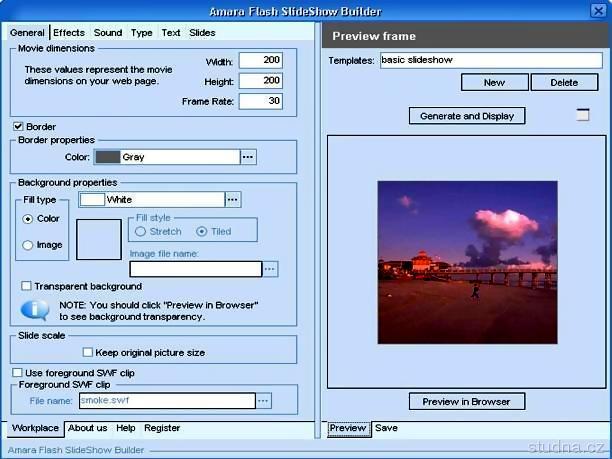Open background color picker ellipsis button
This screenshot has height=459, width=612.
point(232,200)
